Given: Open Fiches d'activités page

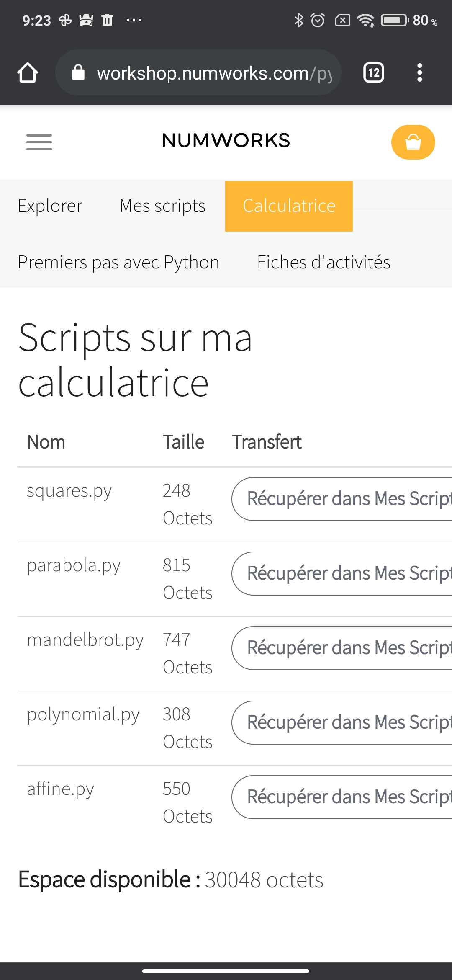Looking at the screenshot, I should click(324, 262).
